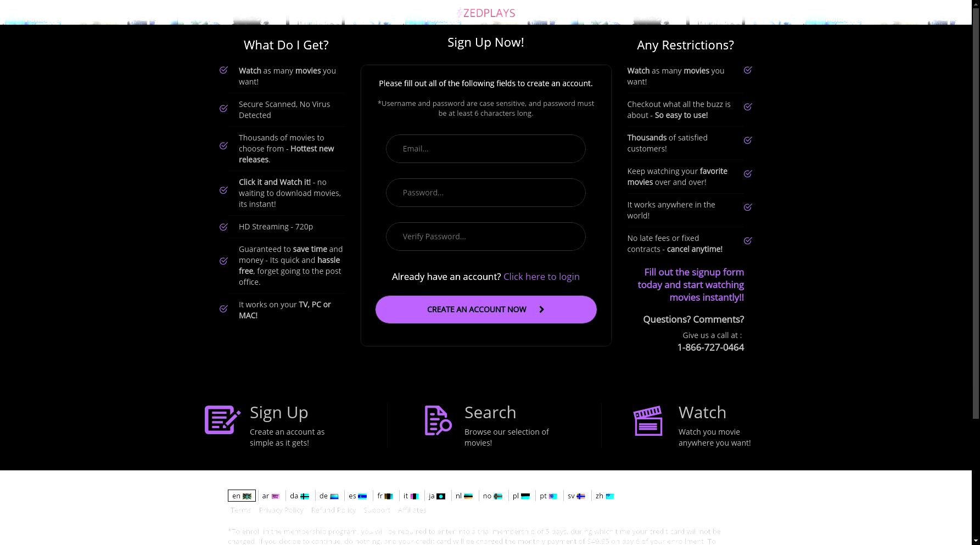Open the Refund Policy footer link
Screen dimensions: 980x545
333,510
